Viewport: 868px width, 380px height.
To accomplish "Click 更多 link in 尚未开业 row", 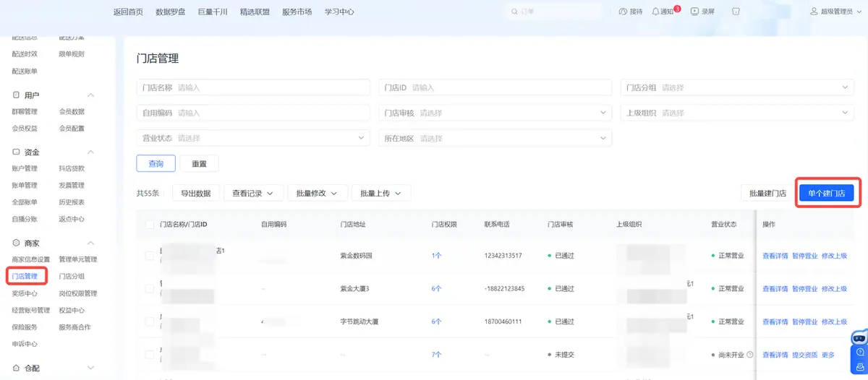I will point(827,355).
